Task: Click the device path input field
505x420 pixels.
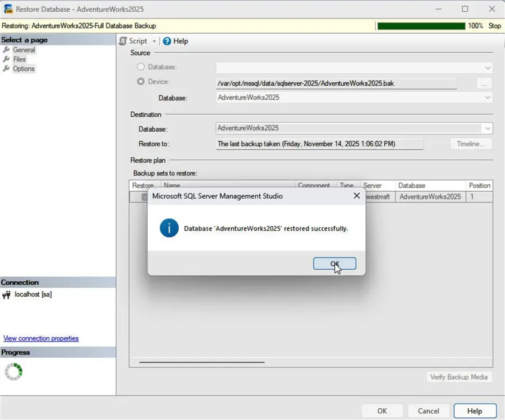Action: pyautogui.click(x=336, y=84)
